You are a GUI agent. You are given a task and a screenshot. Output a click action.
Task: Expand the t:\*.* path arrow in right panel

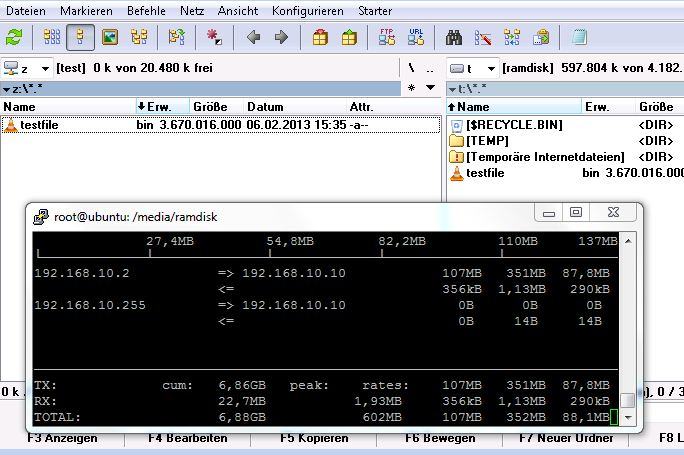coord(452,89)
